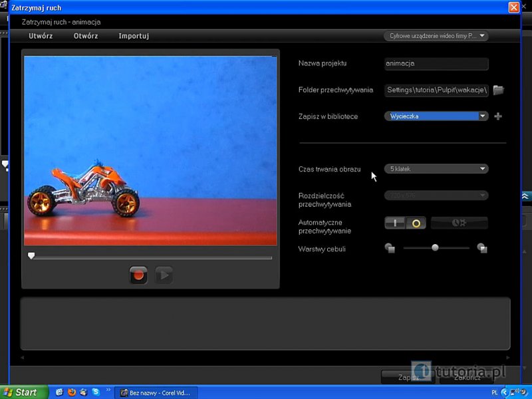Click the Utwórz menu item
Screen dimensions: 532x399
coord(41,36)
